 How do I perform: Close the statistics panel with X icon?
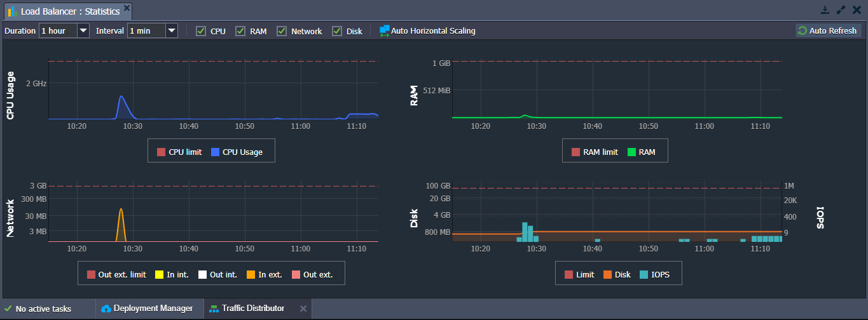(857, 10)
